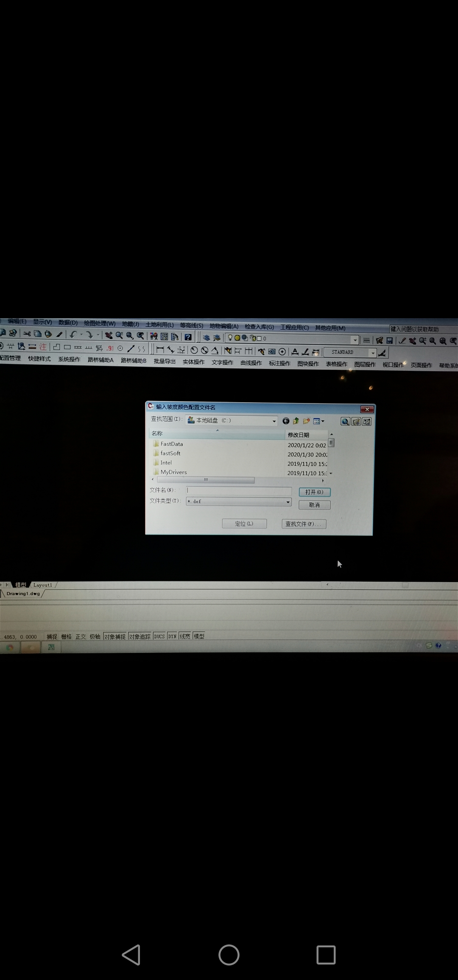
Task: Open the 等高线(S) menu
Action: click(191, 325)
